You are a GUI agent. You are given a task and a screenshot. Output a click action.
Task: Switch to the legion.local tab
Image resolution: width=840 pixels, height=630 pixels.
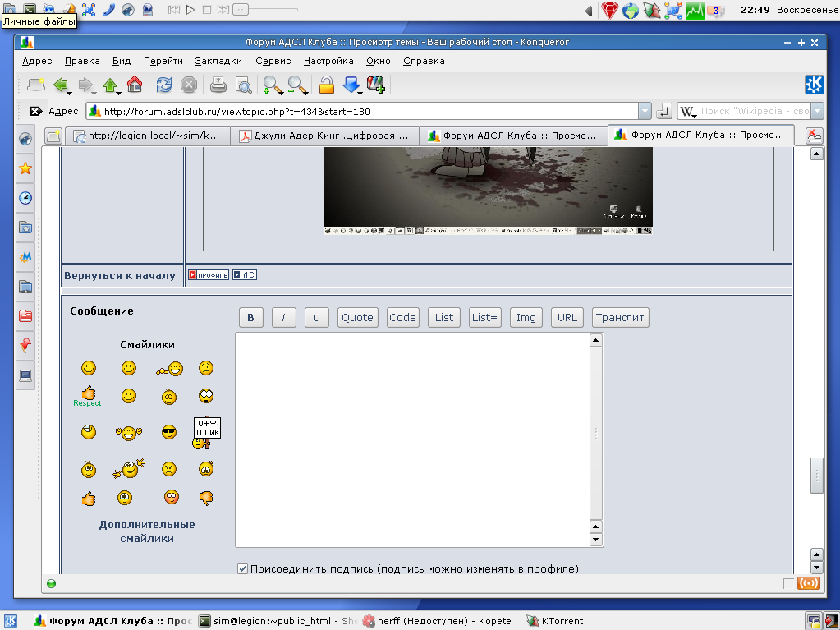point(146,136)
